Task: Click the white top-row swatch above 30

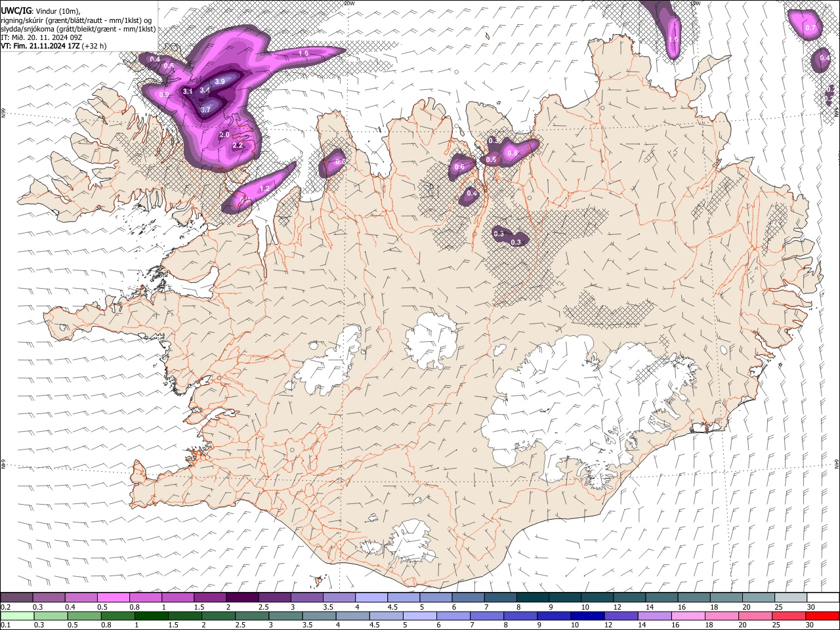Action: 822,598
